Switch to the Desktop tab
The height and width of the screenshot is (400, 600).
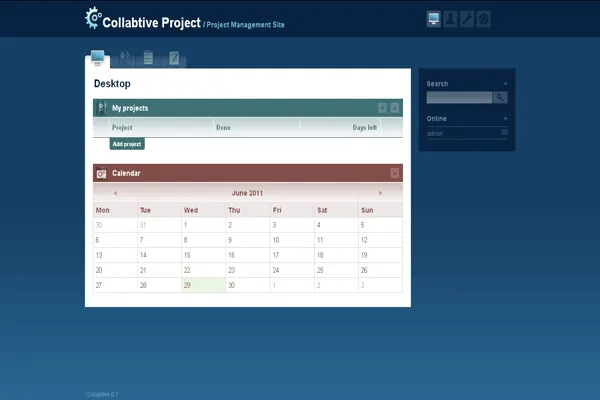[x=98, y=57]
